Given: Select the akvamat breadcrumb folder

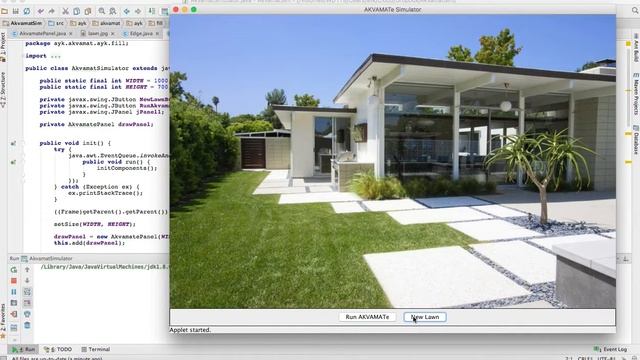Looking at the screenshot, I should pos(107,23).
